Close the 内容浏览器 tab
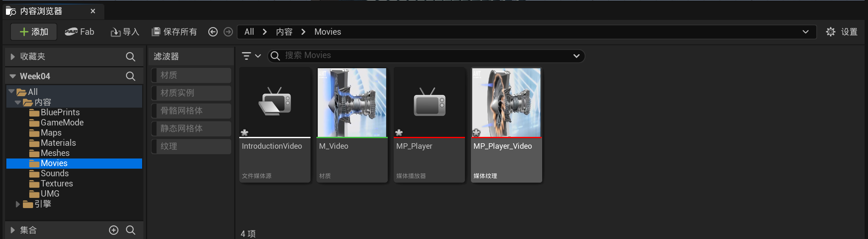Image resolution: width=868 pixels, height=239 pixels. click(x=93, y=11)
